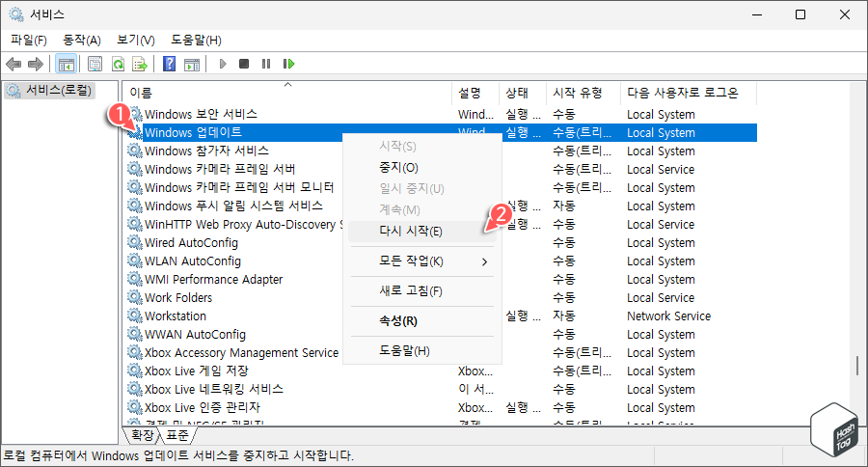Select 서비스(로컬) in the left tree
868x467 pixels.
(50, 91)
